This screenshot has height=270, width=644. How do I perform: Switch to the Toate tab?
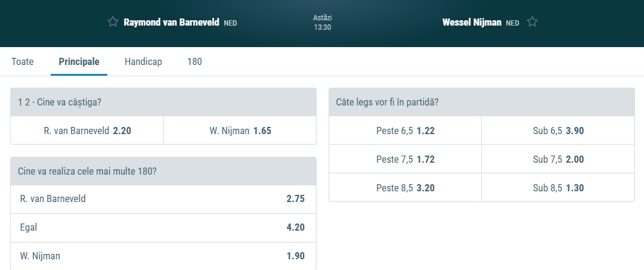(23, 61)
